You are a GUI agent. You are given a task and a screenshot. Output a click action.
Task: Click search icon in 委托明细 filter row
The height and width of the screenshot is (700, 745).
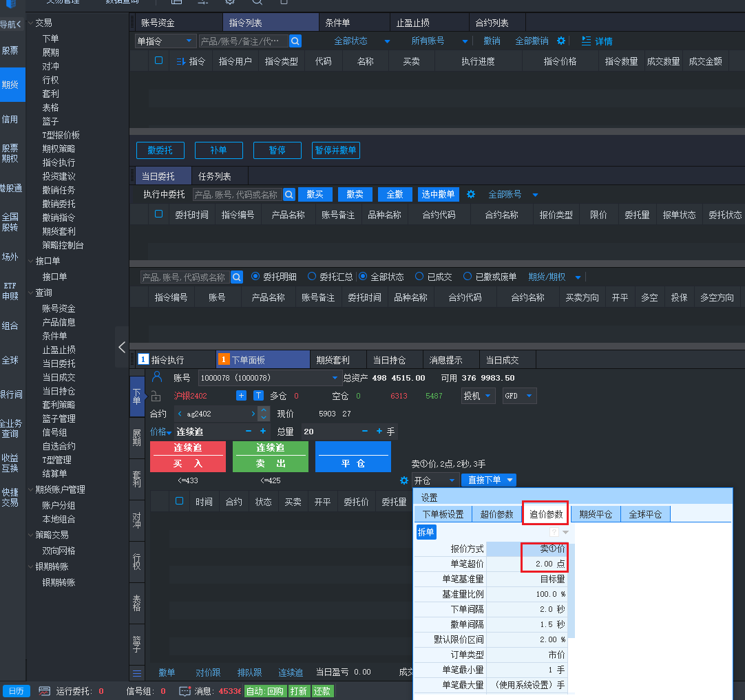pyautogui.click(x=237, y=277)
